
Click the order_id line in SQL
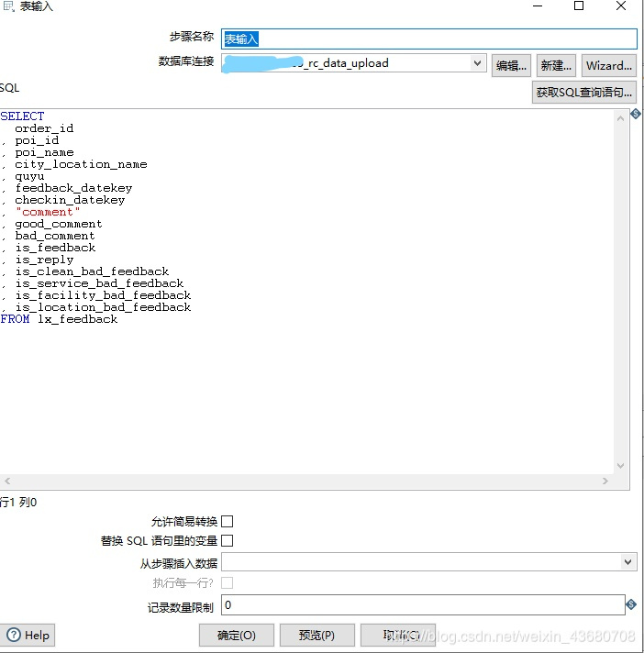pyautogui.click(x=44, y=128)
